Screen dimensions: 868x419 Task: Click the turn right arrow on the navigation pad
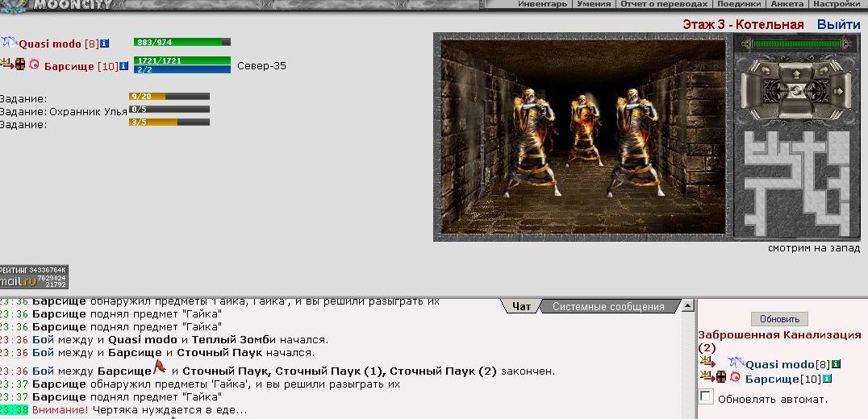pyautogui.click(x=823, y=71)
